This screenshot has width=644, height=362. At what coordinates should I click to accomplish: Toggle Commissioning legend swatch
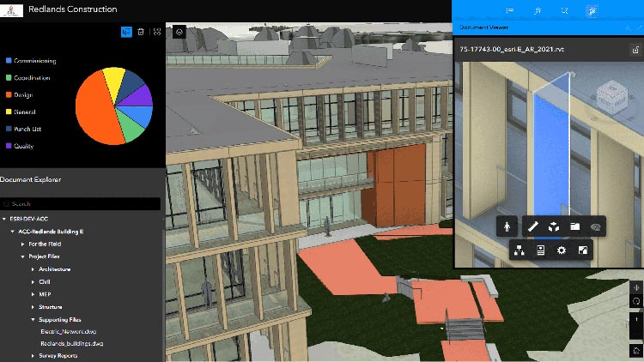(9, 60)
